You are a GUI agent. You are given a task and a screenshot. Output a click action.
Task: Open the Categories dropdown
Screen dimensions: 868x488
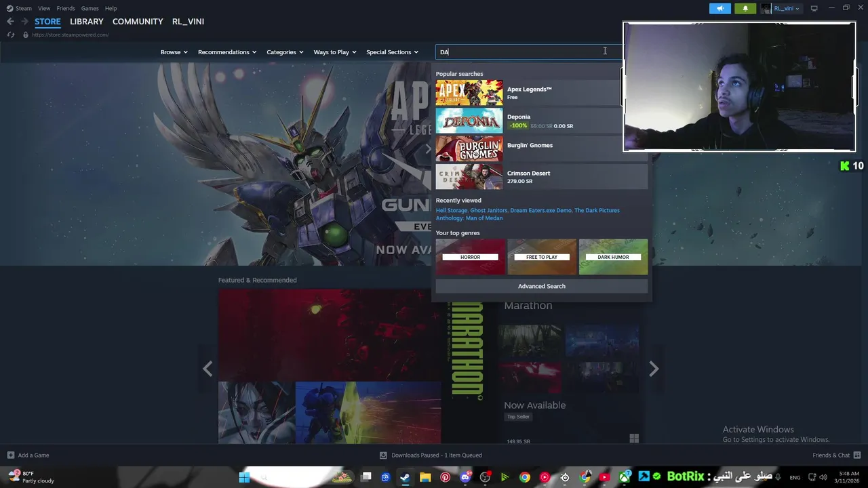(285, 52)
